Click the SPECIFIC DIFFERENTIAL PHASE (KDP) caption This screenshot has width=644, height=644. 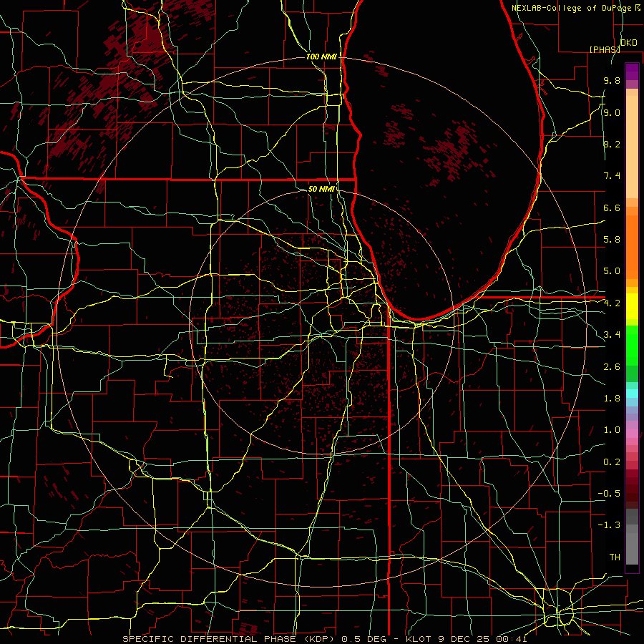tap(230, 639)
